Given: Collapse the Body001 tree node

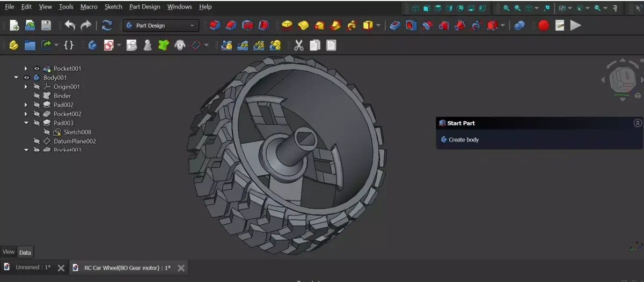Looking at the screenshot, I should tap(16, 78).
